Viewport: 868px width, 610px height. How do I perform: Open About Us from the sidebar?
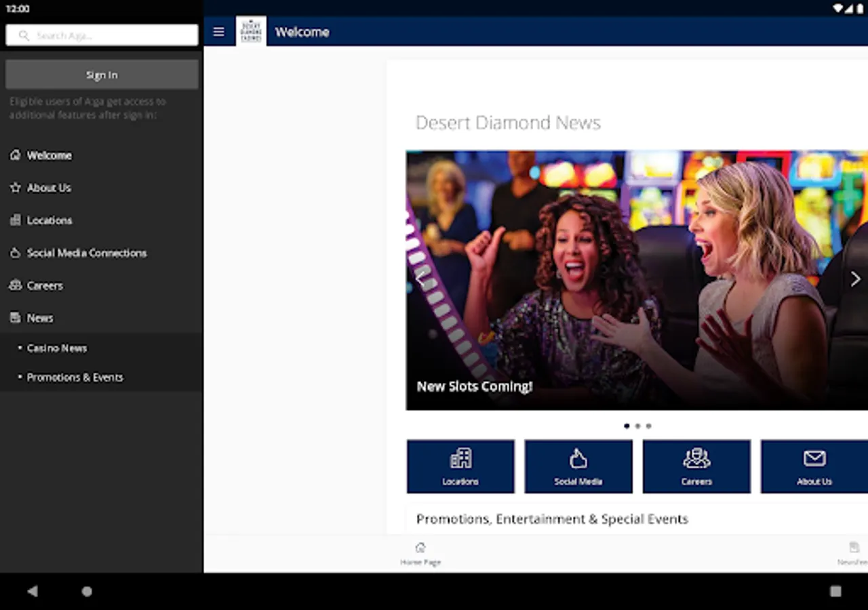(49, 188)
